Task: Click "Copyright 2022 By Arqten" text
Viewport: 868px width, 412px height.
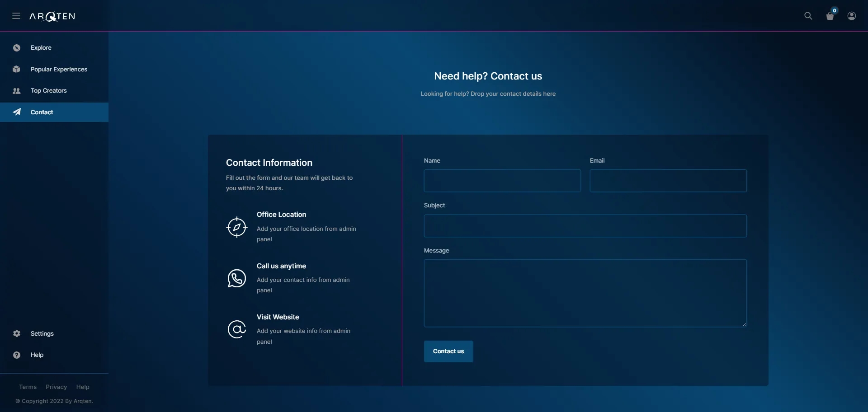Action: point(54,401)
